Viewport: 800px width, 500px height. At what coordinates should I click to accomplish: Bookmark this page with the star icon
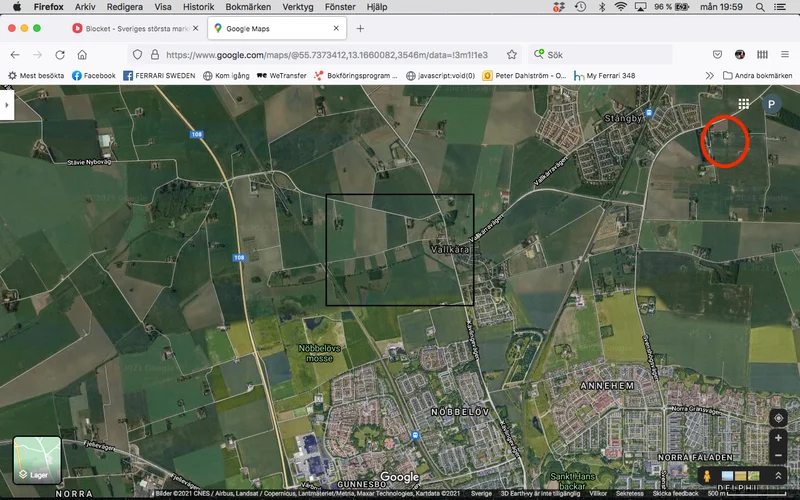[x=512, y=55]
